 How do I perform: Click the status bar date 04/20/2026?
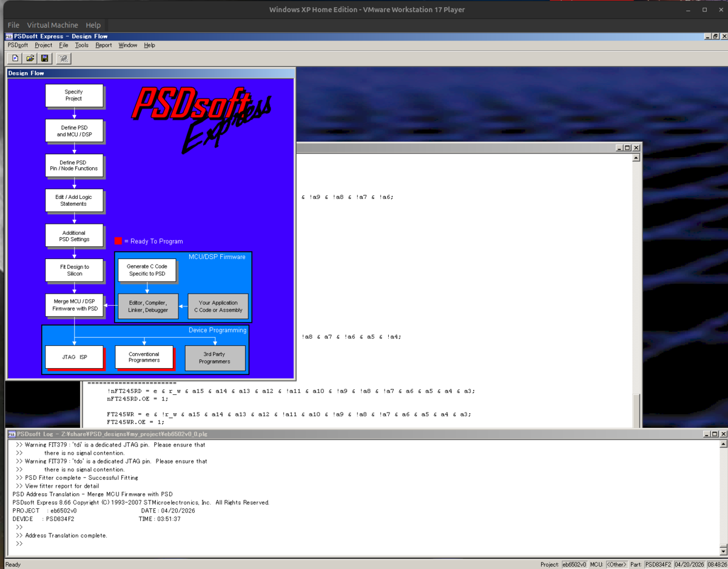click(x=689, y=565)
